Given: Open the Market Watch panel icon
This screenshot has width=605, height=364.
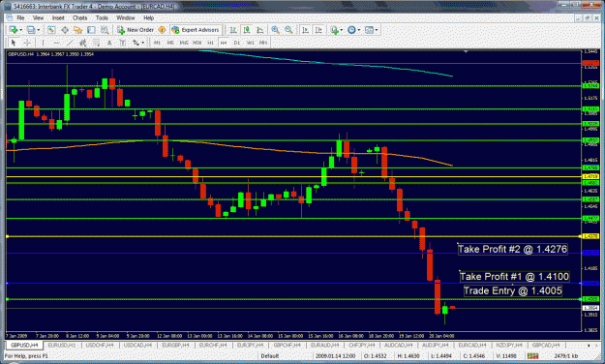Looking at the screenshot, I should (51, 30).
